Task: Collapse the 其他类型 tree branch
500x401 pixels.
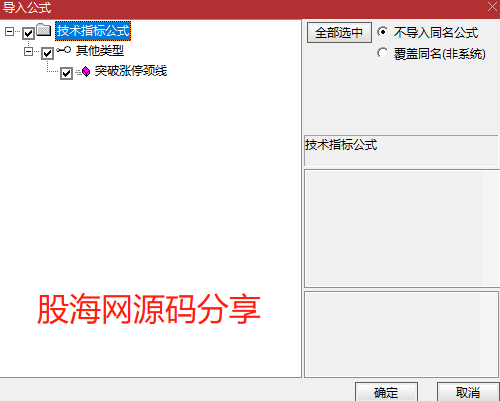Action: pos(28,52)
